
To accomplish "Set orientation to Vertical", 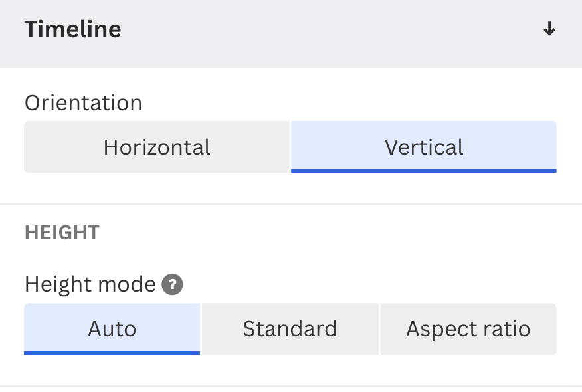I will [424, 147].
